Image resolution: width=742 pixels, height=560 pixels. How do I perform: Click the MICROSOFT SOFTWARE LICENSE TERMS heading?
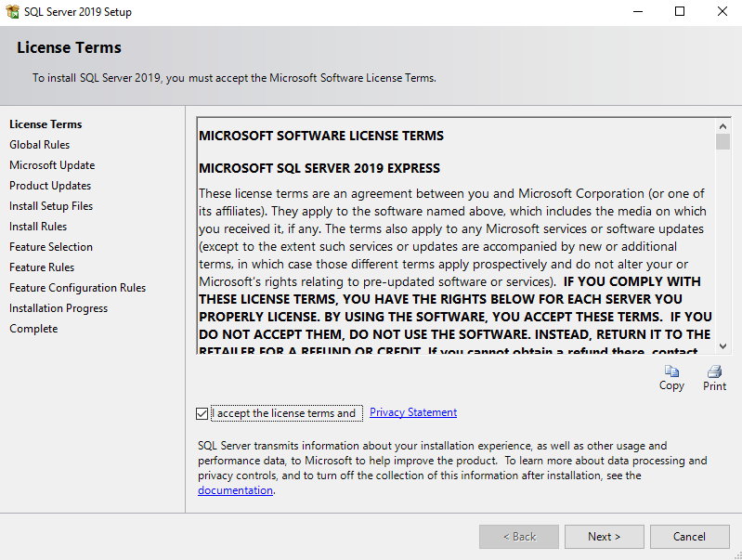coord(321,136)
